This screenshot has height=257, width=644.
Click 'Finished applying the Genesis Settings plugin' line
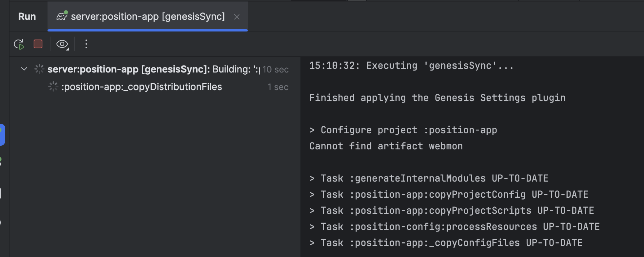(437, 98)
